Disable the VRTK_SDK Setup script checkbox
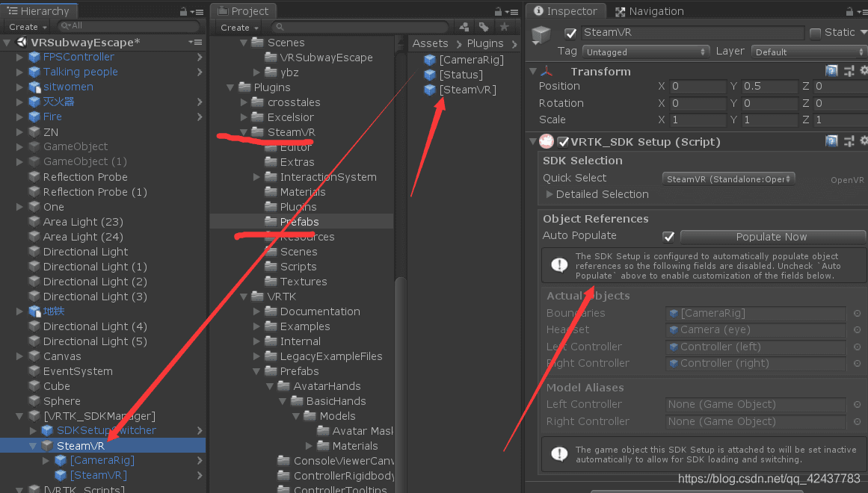This screenshot has width=868, height=493. coord(563,142)
